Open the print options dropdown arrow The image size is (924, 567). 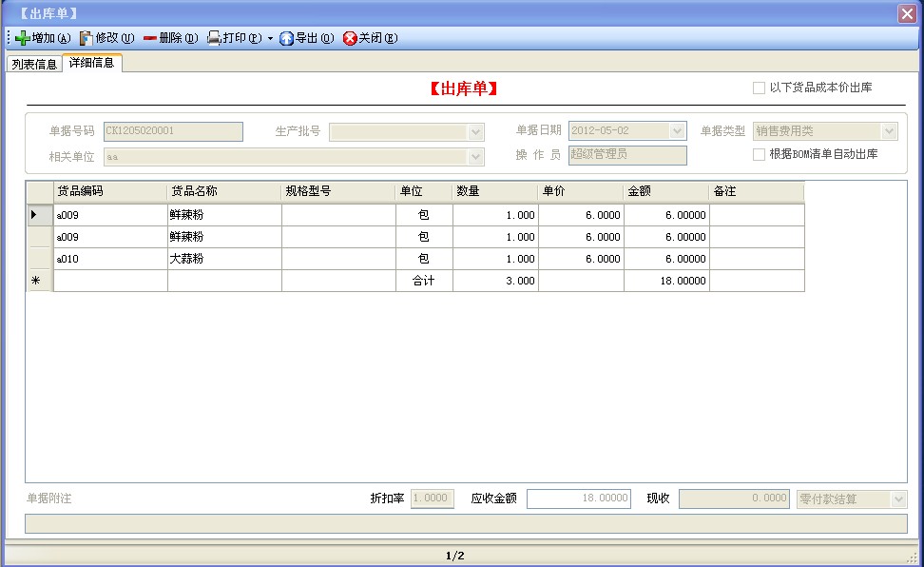tap(270, 39)
